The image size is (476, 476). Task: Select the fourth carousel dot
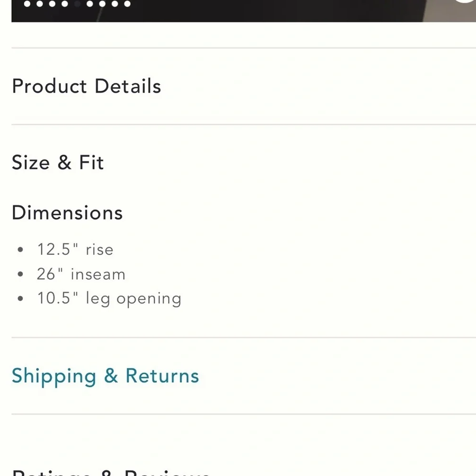[x=64, y=4]
